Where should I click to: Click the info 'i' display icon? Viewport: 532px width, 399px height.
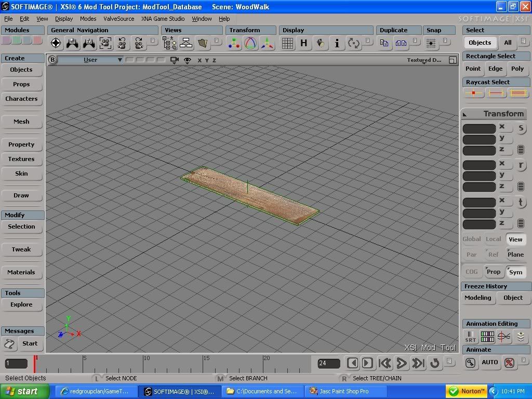click(x=337, y=43)
